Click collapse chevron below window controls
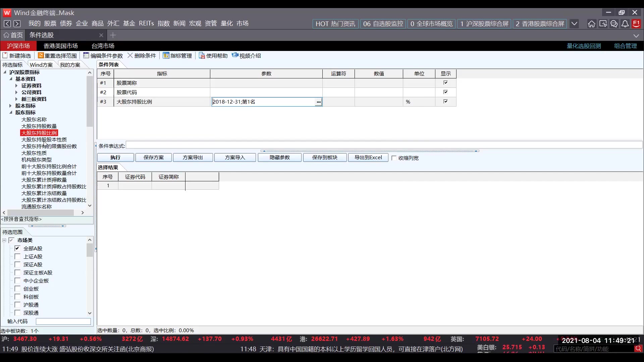The width and height of the screenshot is (644, 362). [636, 36]
